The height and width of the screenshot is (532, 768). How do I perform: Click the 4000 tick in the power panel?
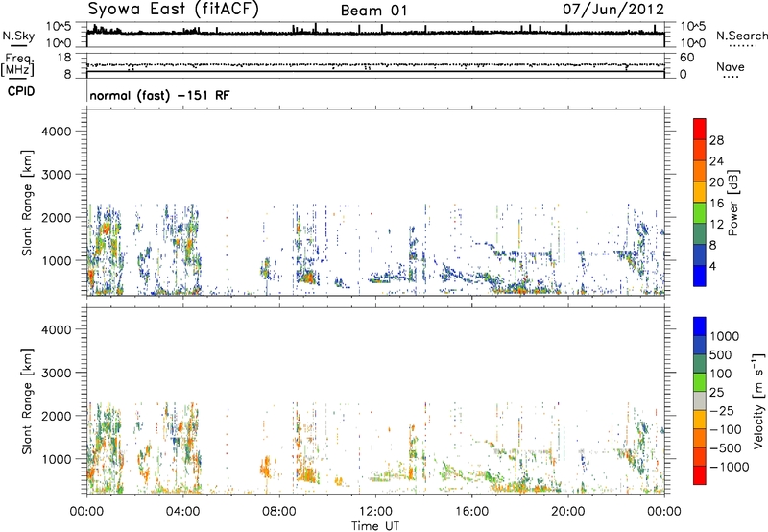(x=56, y=132)
